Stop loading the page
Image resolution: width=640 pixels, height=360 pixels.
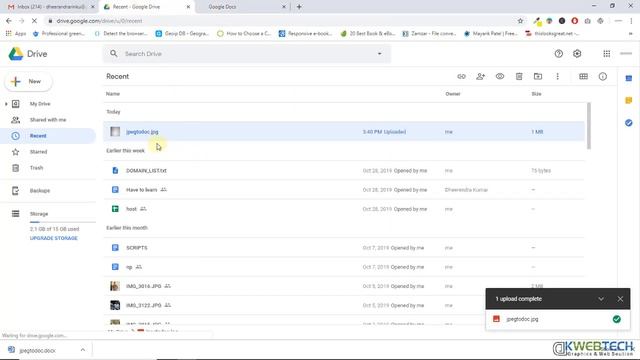34,21
